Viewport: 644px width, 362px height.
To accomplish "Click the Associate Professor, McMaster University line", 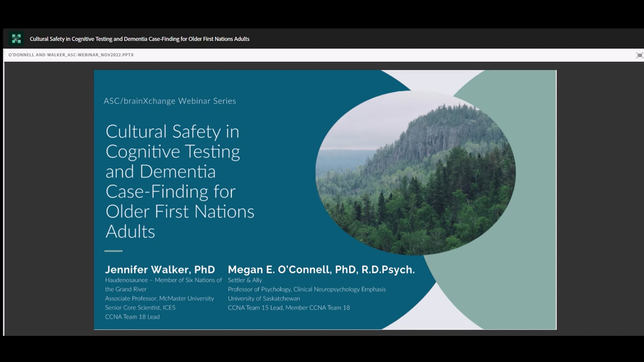I will (x=159, y=298).
